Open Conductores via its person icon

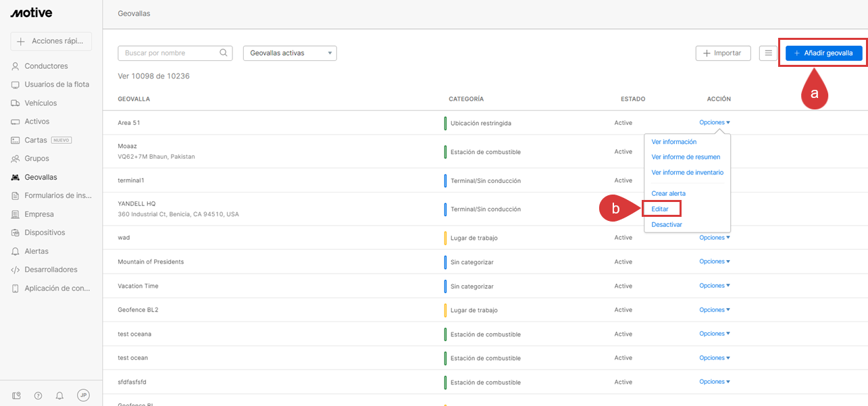tap(16, 66)
